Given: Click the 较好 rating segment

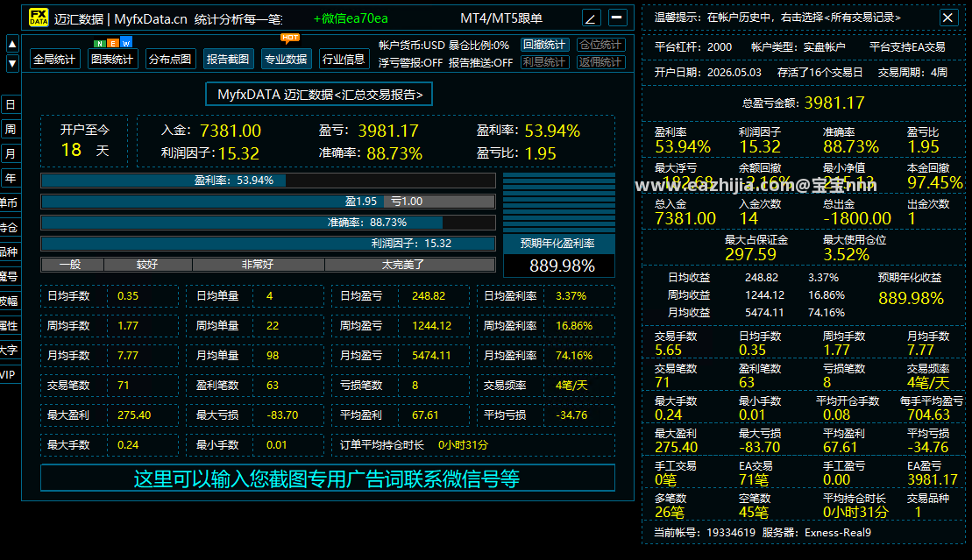Looking at the screenshot, I should (148, 265).
